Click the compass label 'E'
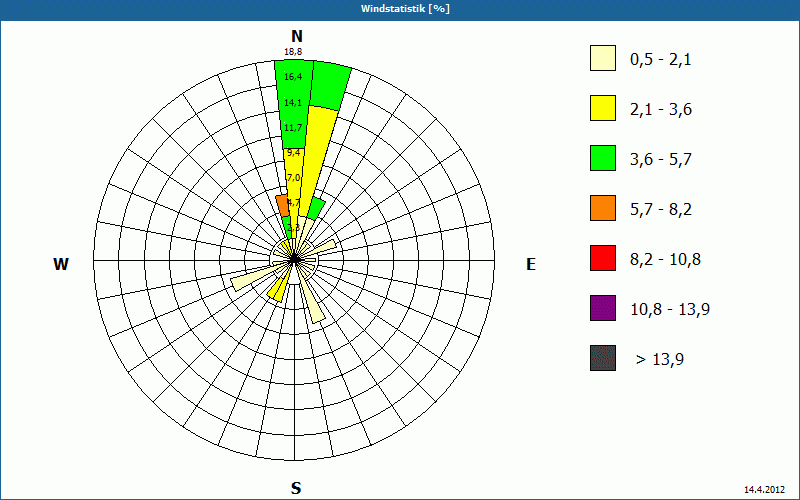 [x=531, y=264]
